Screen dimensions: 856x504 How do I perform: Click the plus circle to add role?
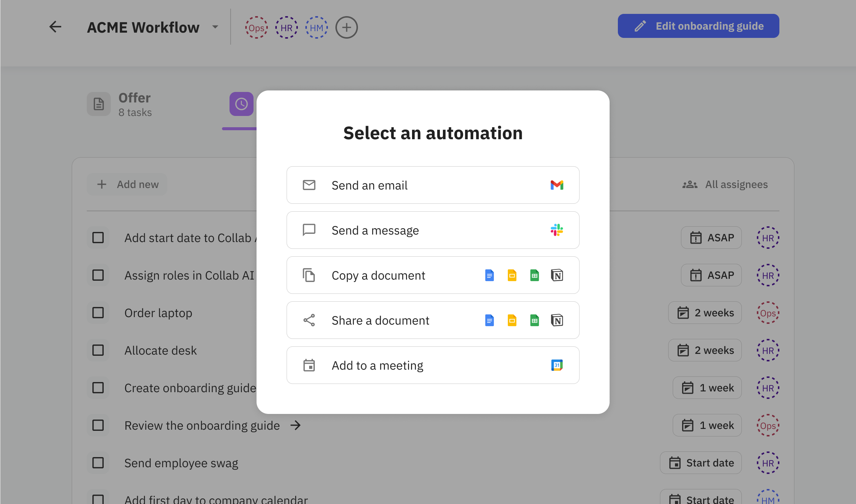pyautogui.click(x=346, y=27)
